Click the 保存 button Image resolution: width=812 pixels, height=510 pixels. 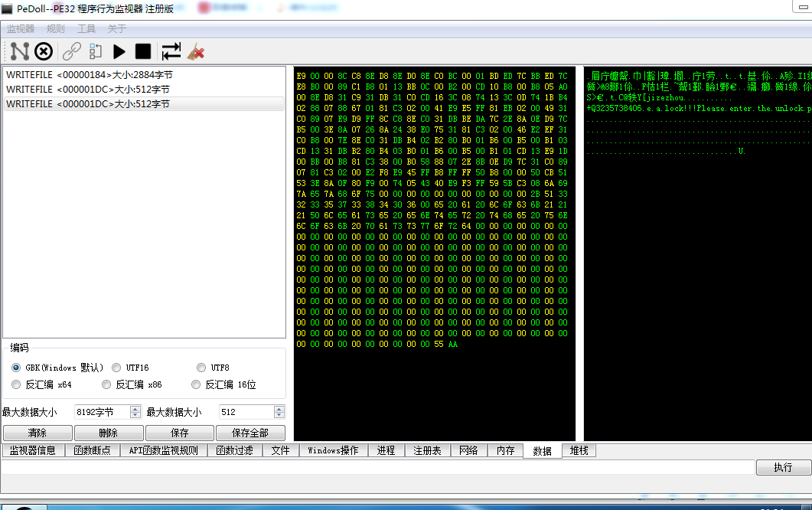coord(180,433)
